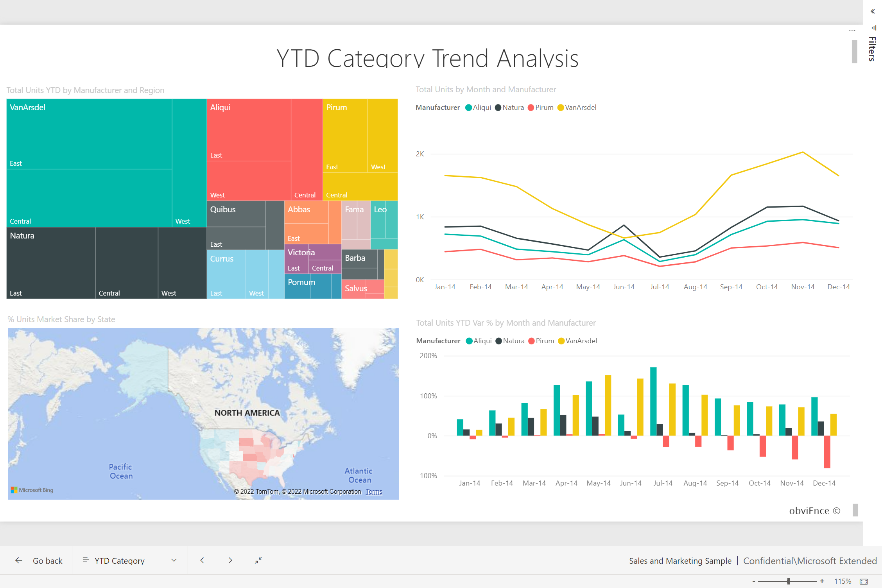Screen dimensions: 882x588
Task: Open the Filters pane label
Action: click(872, 49)
